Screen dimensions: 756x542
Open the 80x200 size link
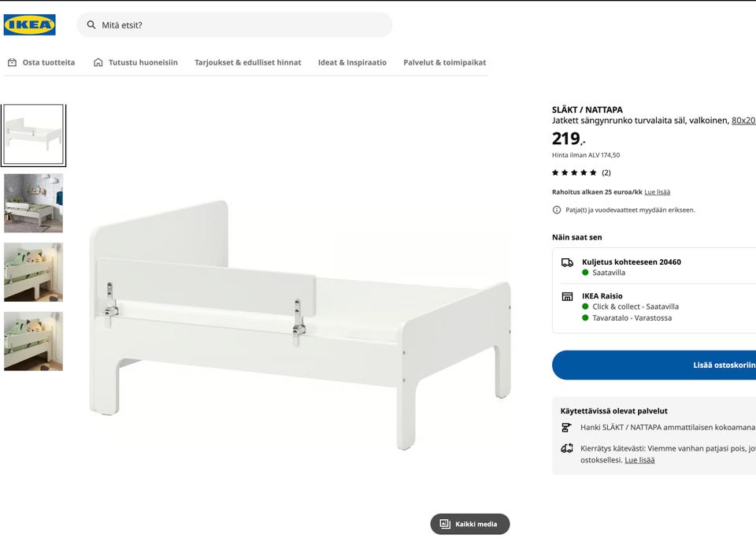(x=743, y=121)
